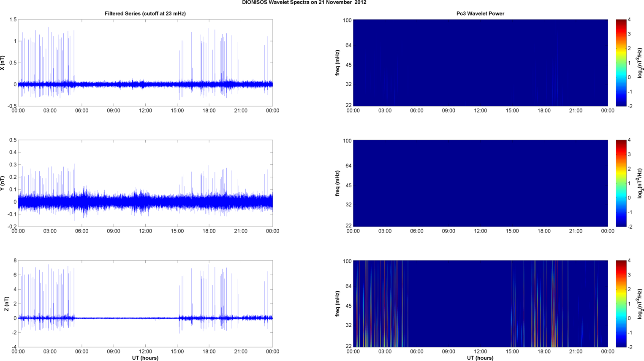Click 'freq (mHz)' label of the middle spectrum

click(337, 183)
